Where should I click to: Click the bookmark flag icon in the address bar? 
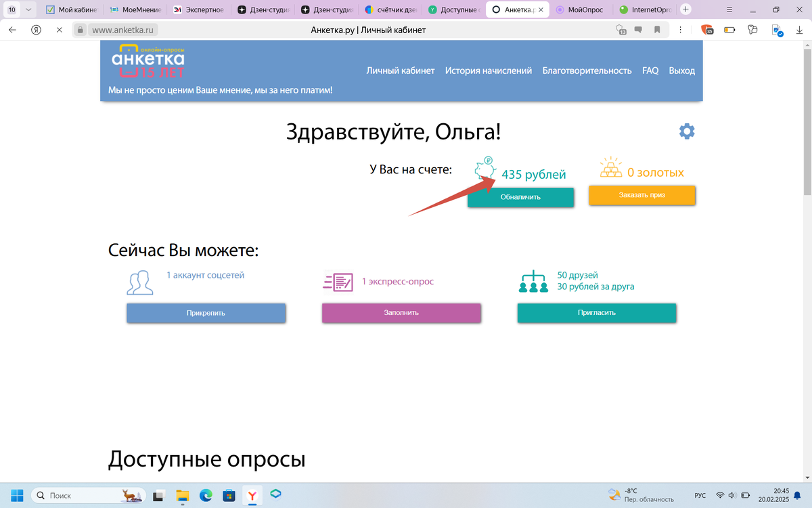tap(656, 30)
